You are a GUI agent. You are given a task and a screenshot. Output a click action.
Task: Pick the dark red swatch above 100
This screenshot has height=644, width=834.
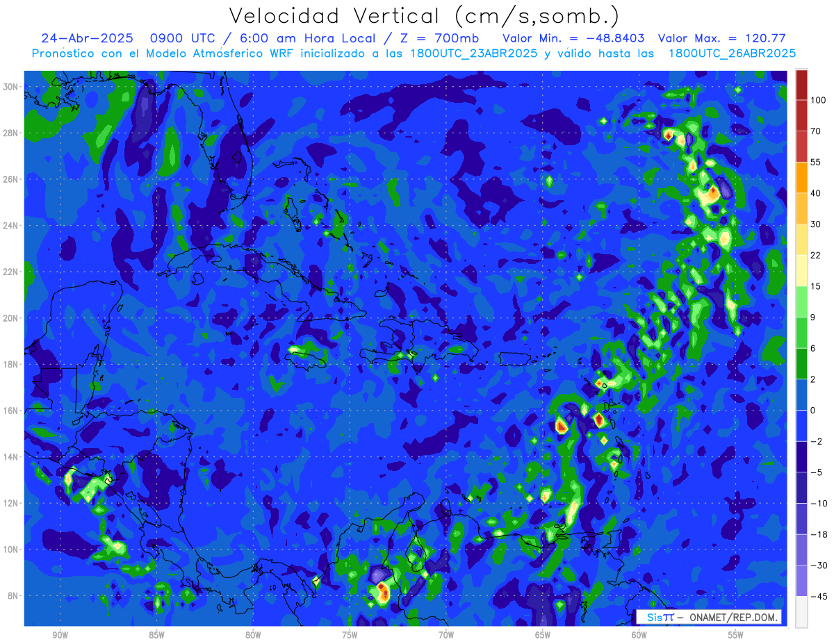(801, 85)
